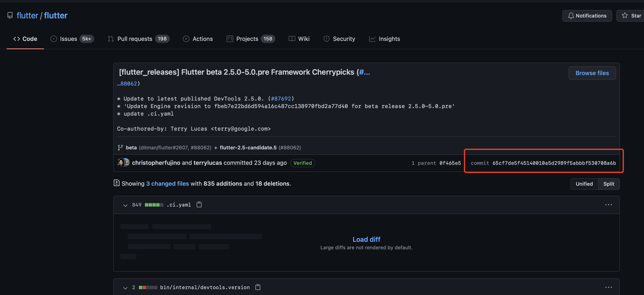Switch to Unified diff view

click(x=584, y=184)
